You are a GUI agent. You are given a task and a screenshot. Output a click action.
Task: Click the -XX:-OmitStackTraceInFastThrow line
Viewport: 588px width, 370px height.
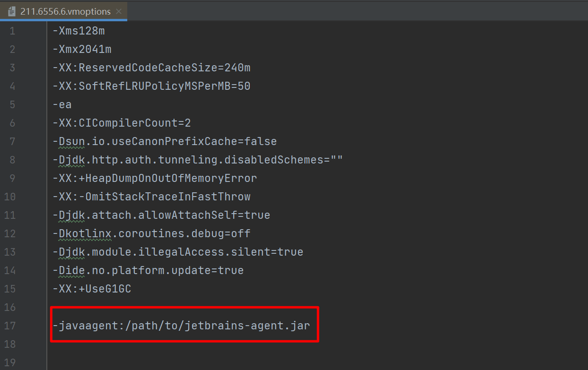coord(151,197)
